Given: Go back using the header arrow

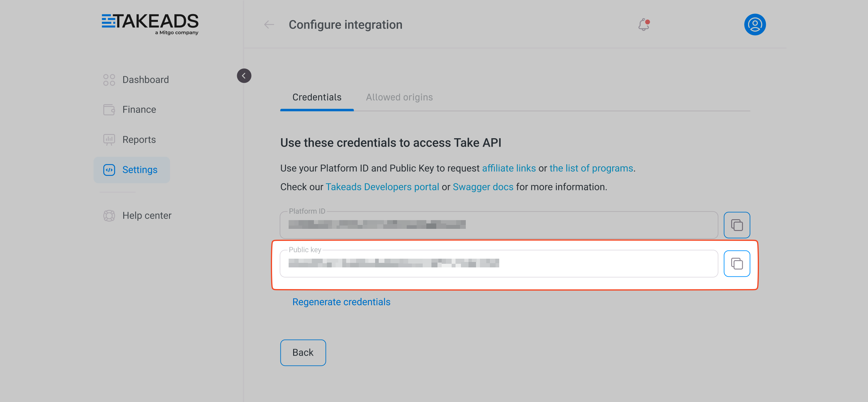Looking at the screenshot, I should [268, 25].
